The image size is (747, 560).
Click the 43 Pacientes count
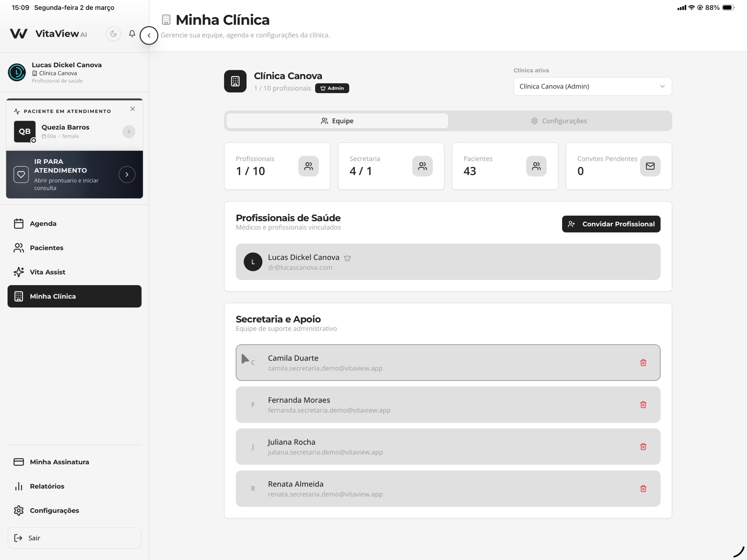[x=470, y=171]
